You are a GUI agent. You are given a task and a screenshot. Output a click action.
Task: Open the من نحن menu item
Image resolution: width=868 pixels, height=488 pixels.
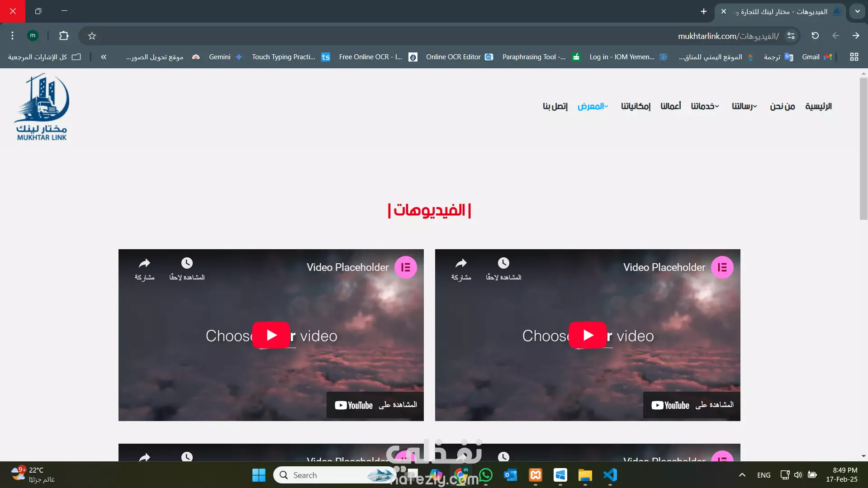point(783,106)
